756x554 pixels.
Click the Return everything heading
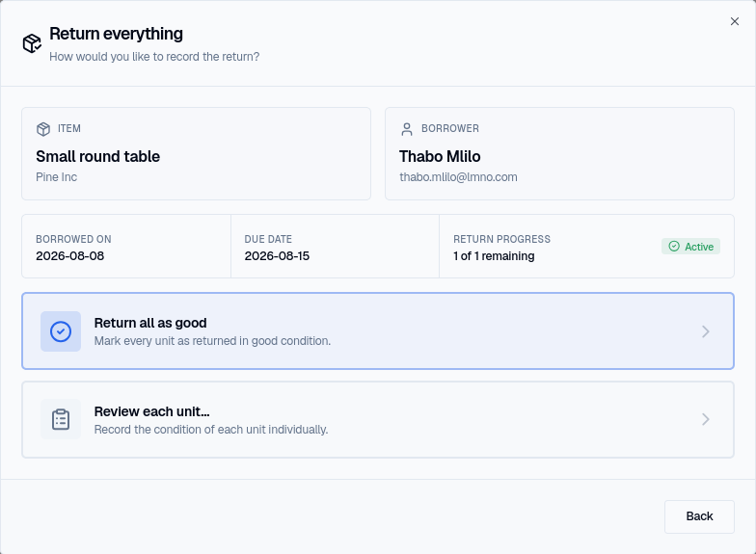116,34
